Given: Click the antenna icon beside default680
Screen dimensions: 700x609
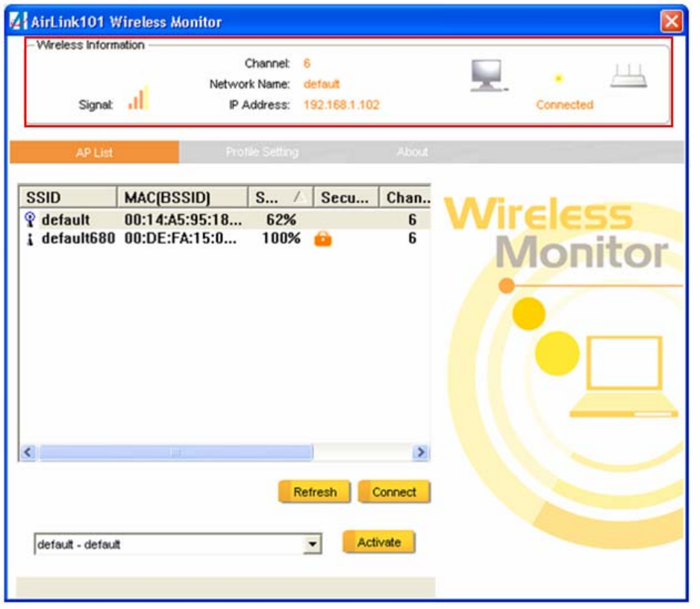Looking at the screenshot, I should click(30, 239).
